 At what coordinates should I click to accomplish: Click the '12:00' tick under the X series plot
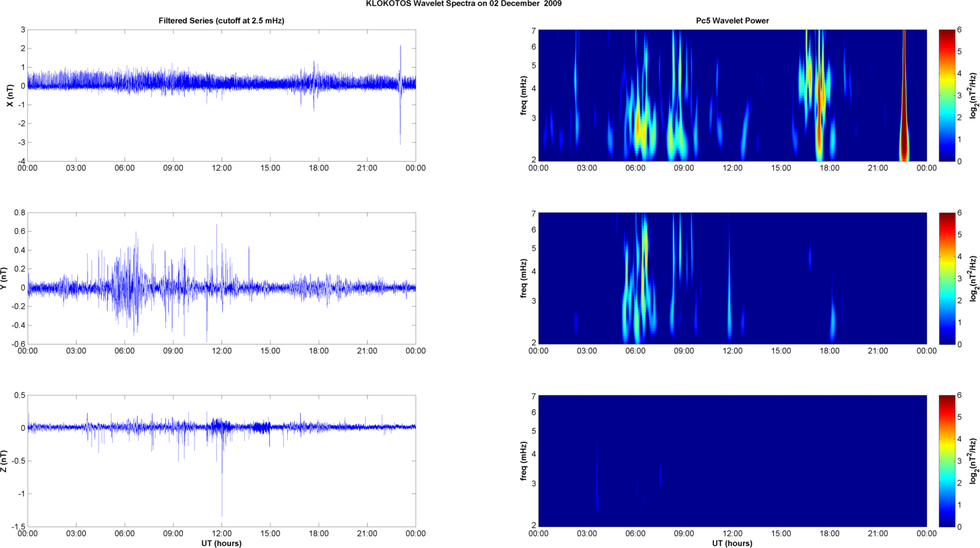point(221,168)
